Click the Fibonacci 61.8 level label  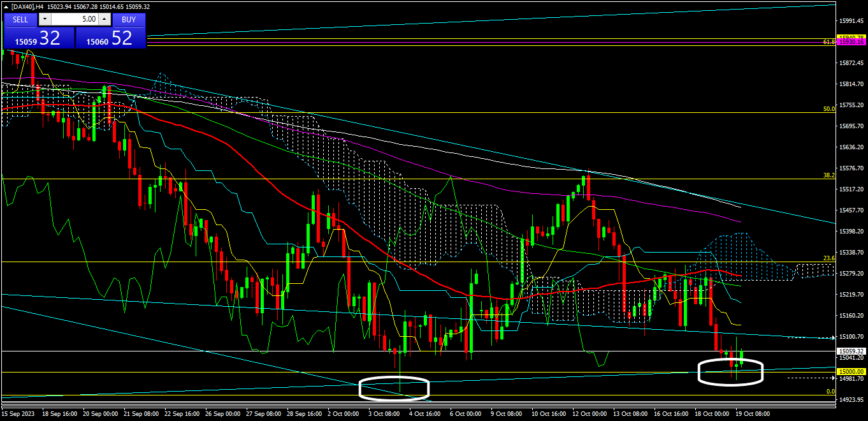tap(828, 41)
